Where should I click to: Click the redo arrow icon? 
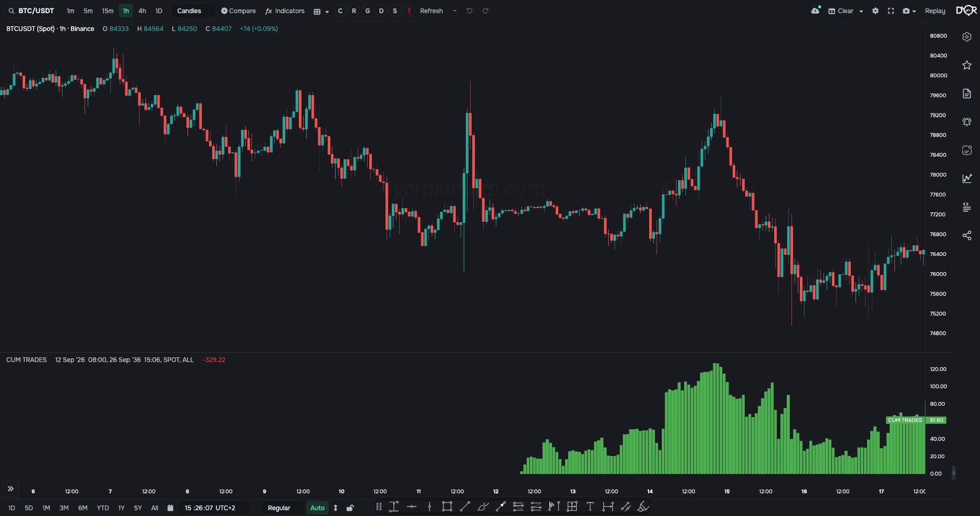click(485, 11)
